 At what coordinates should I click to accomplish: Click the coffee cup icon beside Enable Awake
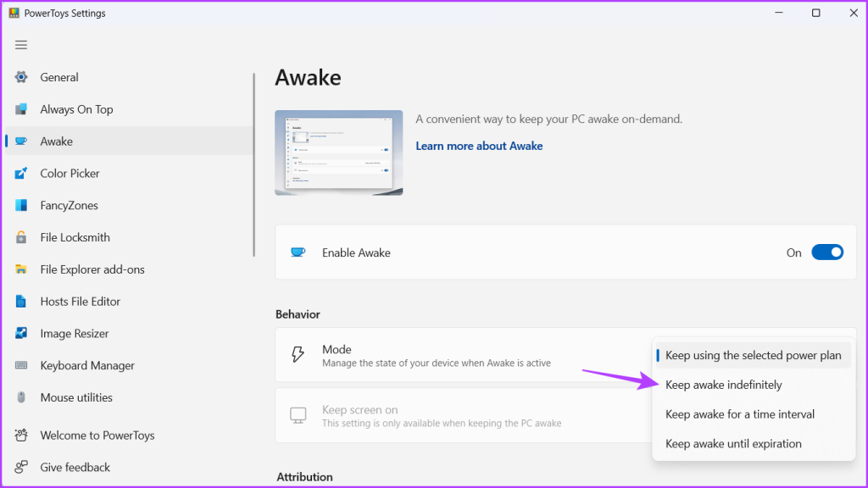[298, 252]
